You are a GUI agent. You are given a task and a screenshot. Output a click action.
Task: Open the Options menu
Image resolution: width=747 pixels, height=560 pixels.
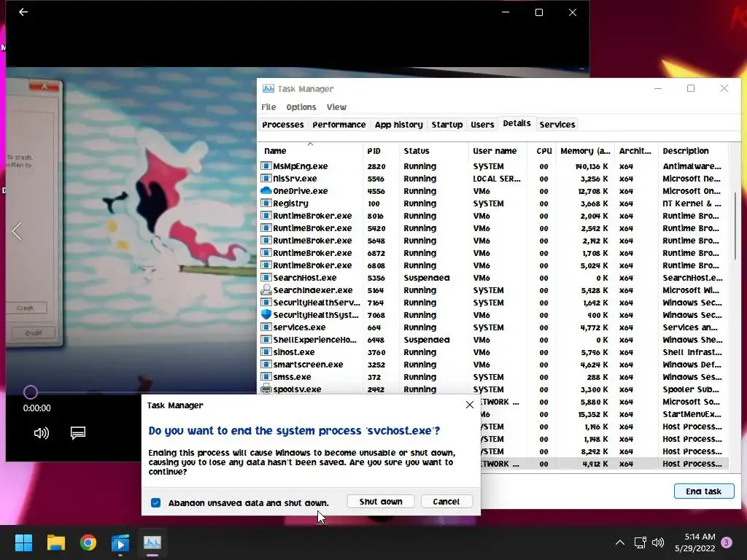(301, 107)
